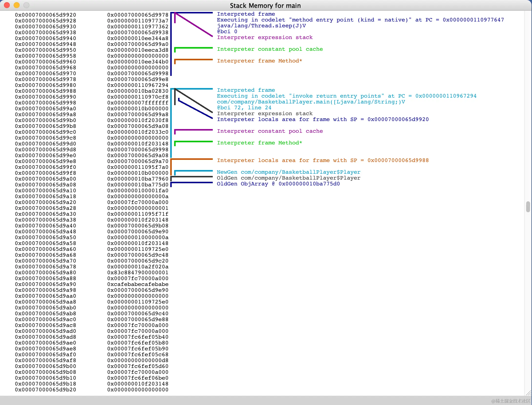Click the java/lang/Thread.sleep(J)V annotation
532x405 pixels.
coord(261,26)
